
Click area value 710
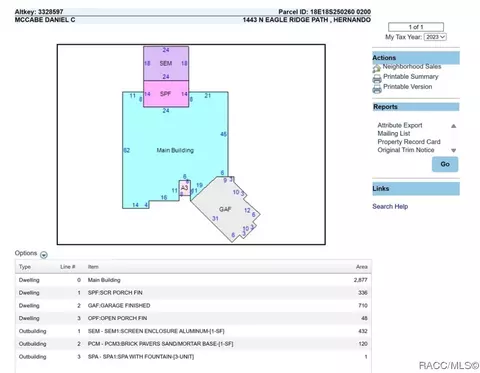[363, 305]
